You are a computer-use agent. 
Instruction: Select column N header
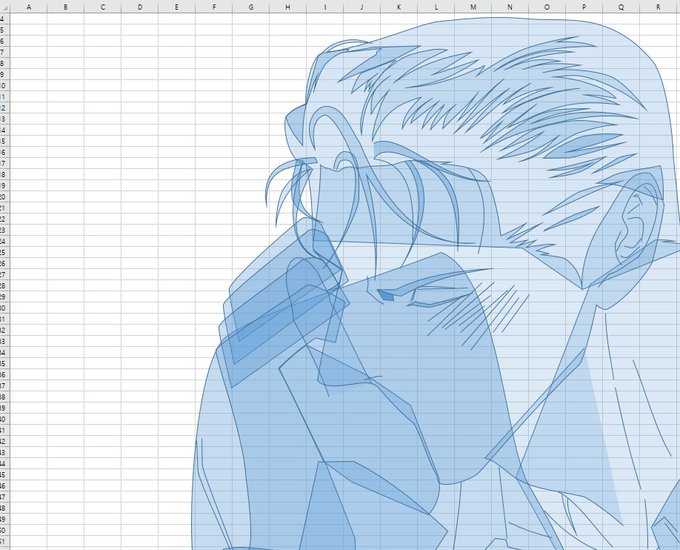510,7
